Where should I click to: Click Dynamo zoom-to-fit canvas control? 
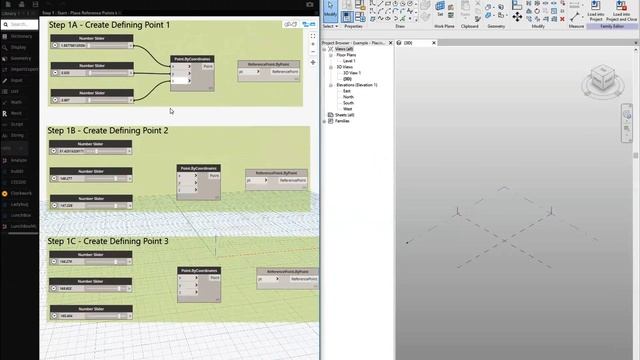pos(313,36)
